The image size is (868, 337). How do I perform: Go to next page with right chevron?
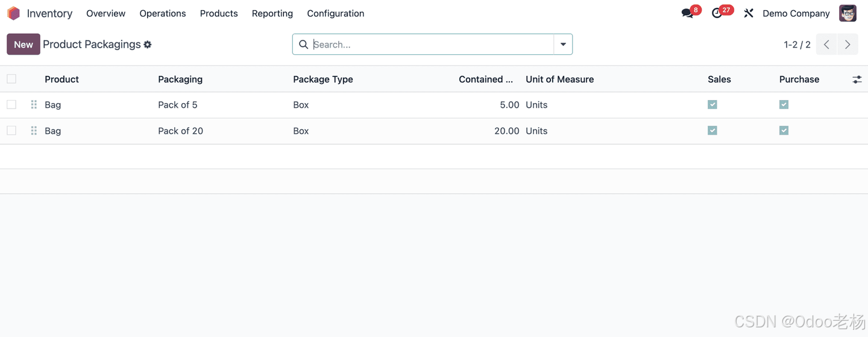point(848,45)
